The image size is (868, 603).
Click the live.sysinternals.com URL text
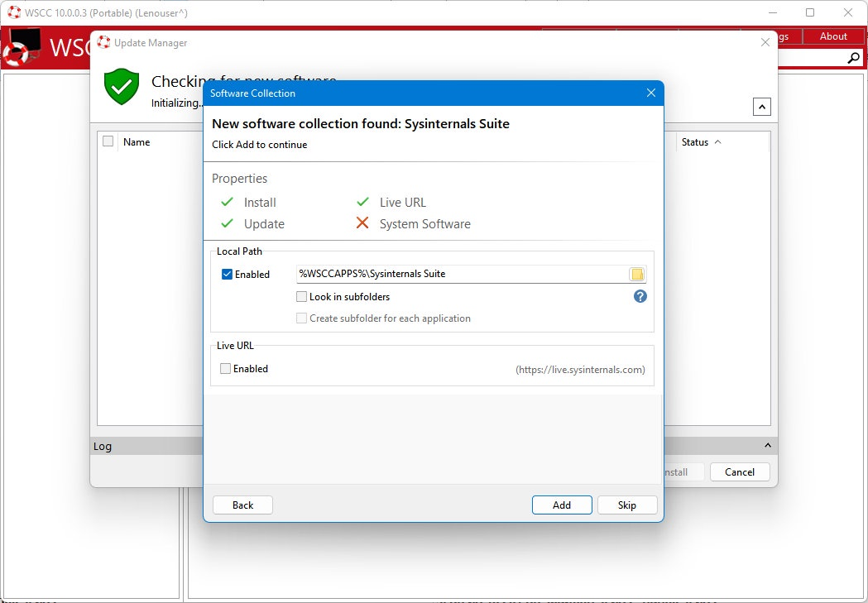point(580,370)
